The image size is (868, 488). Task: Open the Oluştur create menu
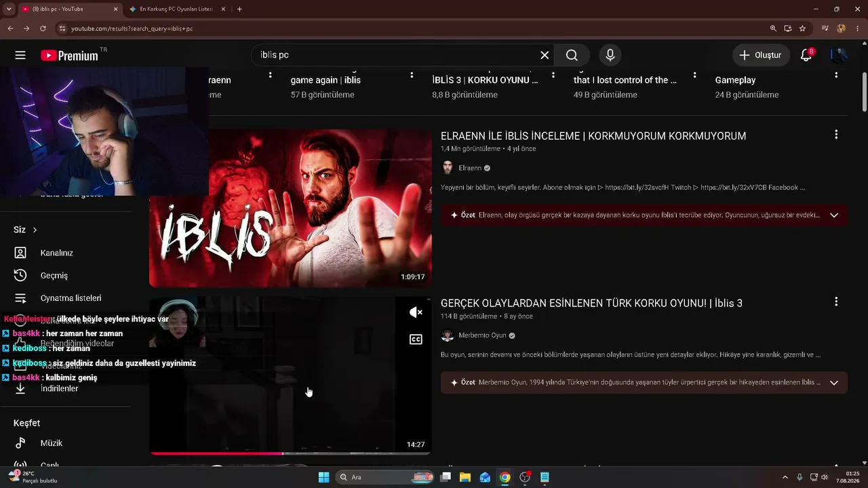coord(761,56)
